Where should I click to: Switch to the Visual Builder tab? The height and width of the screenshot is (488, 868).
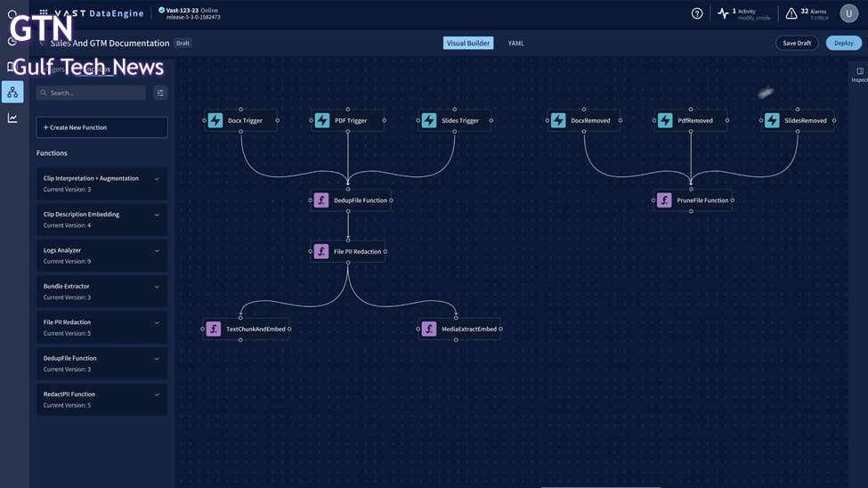468,43
